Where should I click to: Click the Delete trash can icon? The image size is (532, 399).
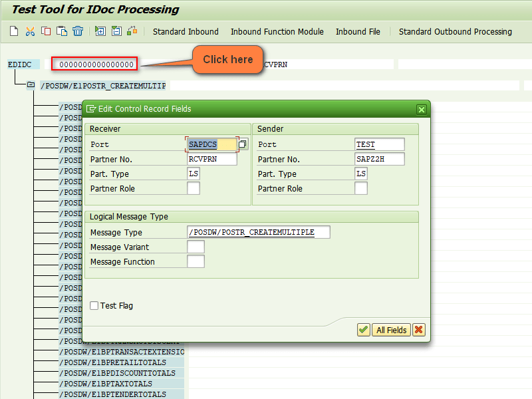tap(78, 31)
